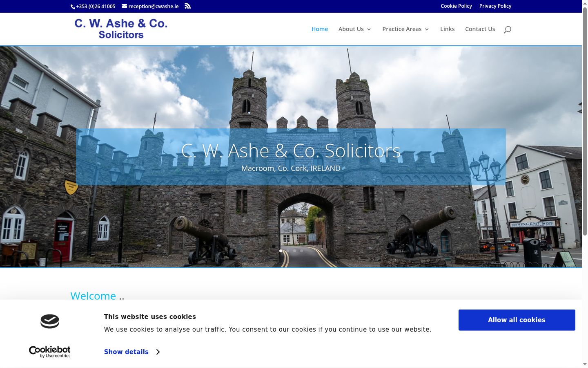The width and height of the screenshot is (588, 368).
Task: Open the About Us menu
Action: (351, 29)
